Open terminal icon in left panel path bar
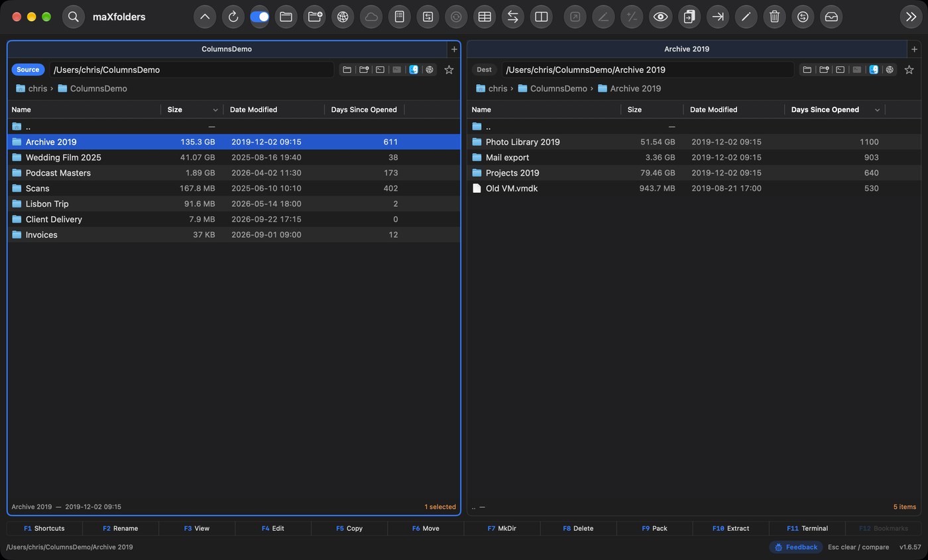This screenshot has height=560, width=928. coord(380,70)
